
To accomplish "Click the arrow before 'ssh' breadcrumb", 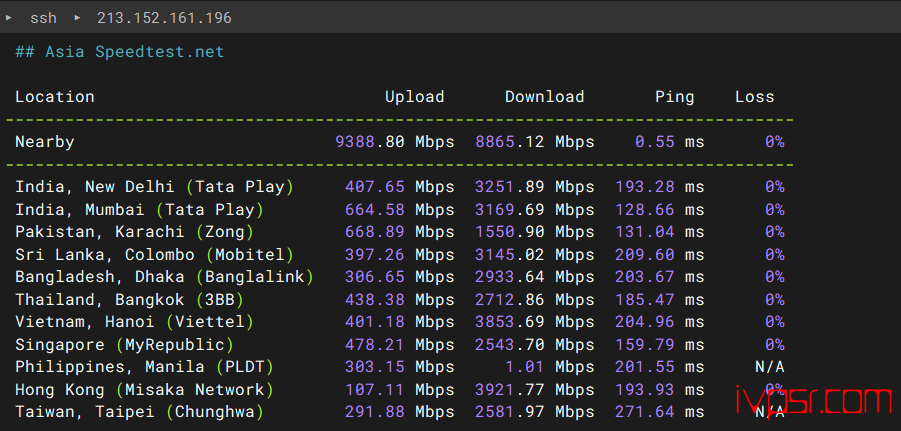I will coord(9,17).
